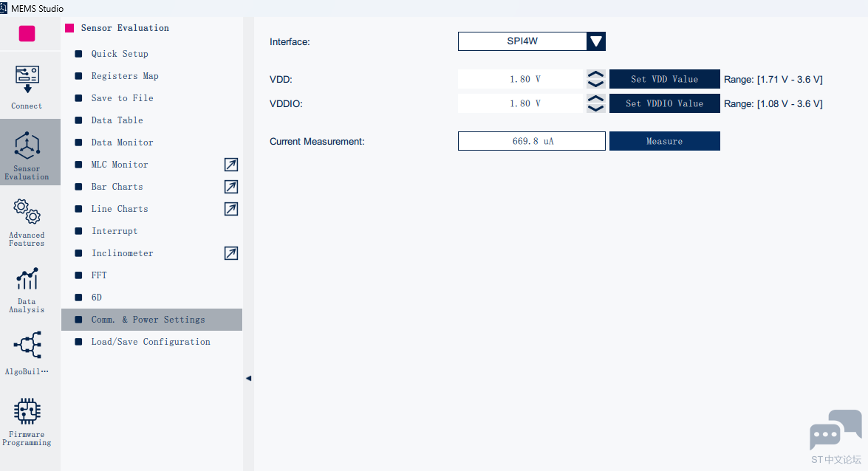Pop out the MLC Monitor window
Screen dimensions: 868x471
click(230, 165)
